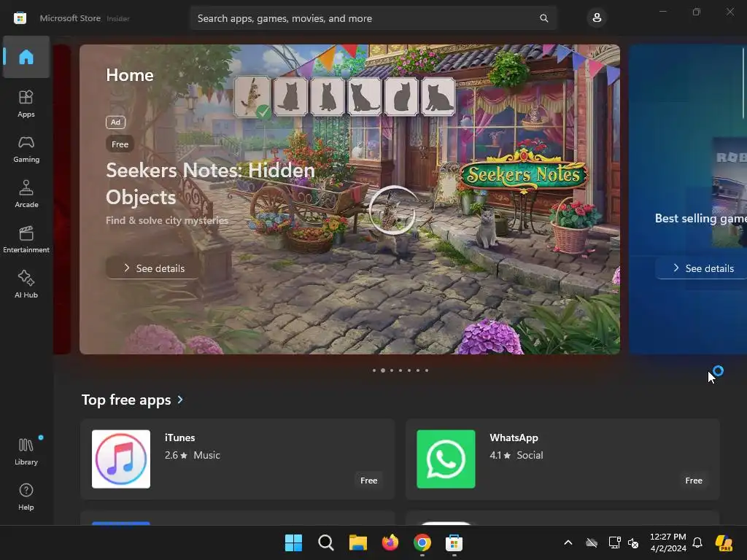The image size is (747, 560).
Task: Open File Explorer from taskbar
Action: tap(357, 542)
